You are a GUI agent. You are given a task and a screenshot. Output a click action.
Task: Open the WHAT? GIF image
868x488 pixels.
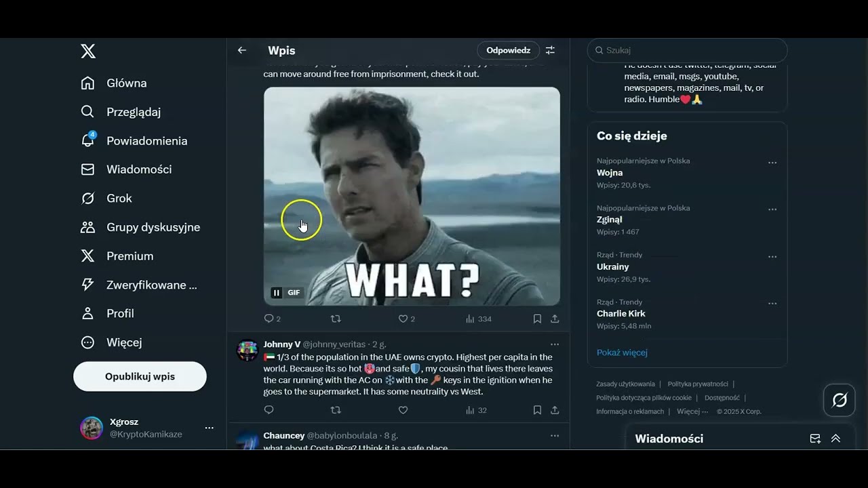[x=412, y=196]
